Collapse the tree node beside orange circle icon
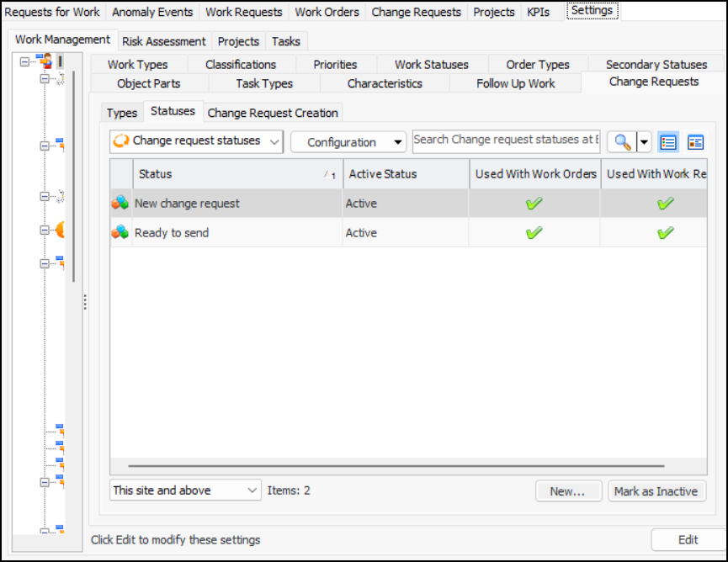 [x=45, y=231]
